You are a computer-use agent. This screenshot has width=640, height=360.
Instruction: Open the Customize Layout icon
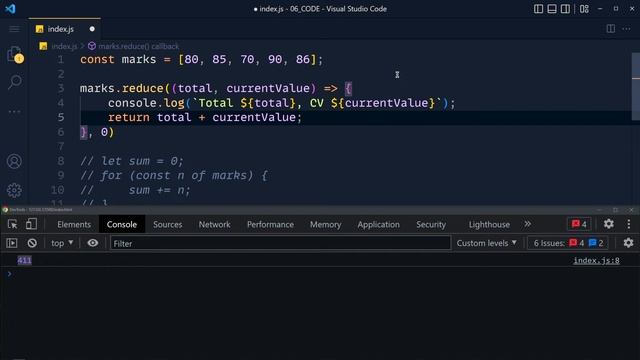584,9
